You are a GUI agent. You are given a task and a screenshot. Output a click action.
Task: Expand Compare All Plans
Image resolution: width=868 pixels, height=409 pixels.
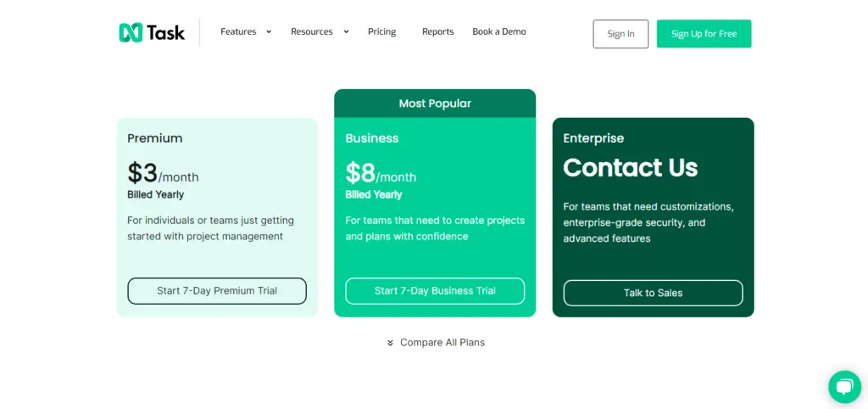pyautogui.click(x=442, y=343)
